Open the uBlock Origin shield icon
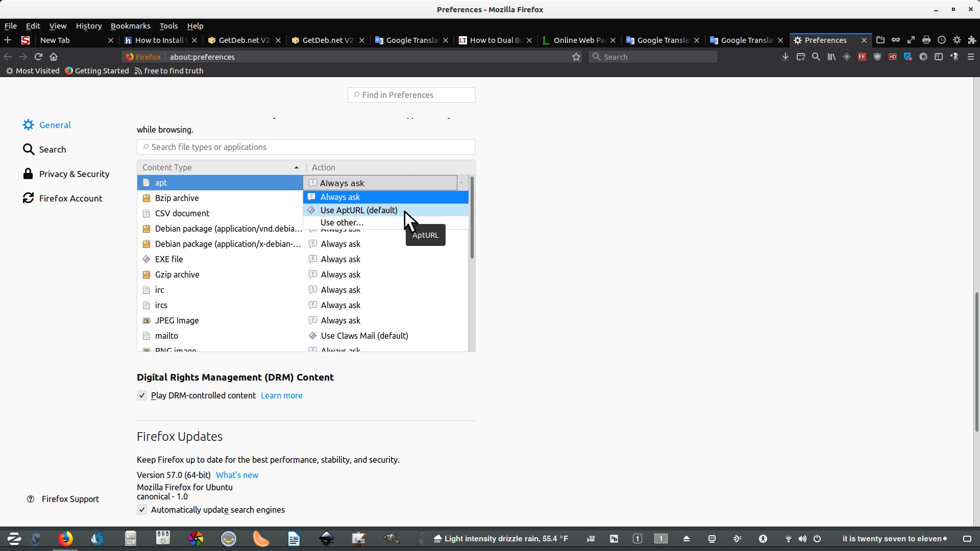 [877, 57]
